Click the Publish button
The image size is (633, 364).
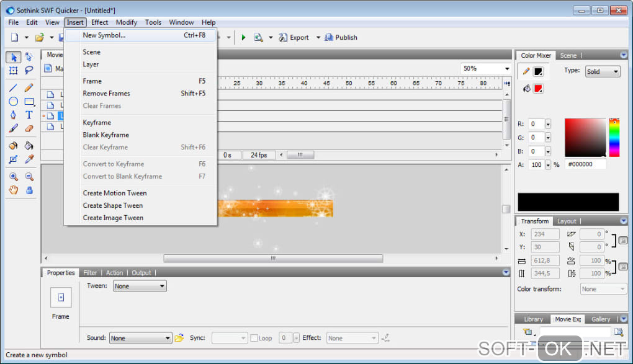(341, 37)
